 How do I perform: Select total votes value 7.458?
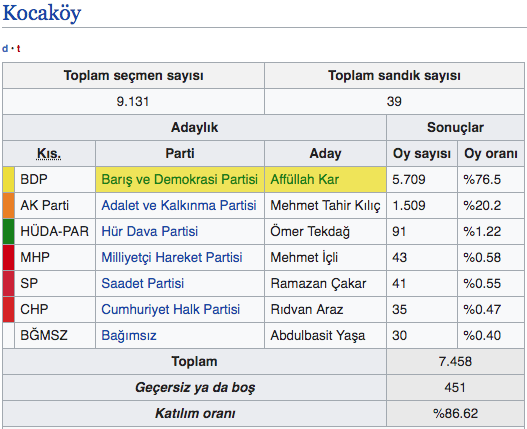point(455,361)
